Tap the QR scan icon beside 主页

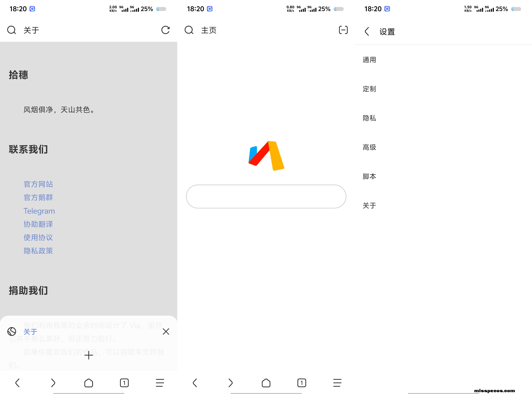tap(343, 30)
